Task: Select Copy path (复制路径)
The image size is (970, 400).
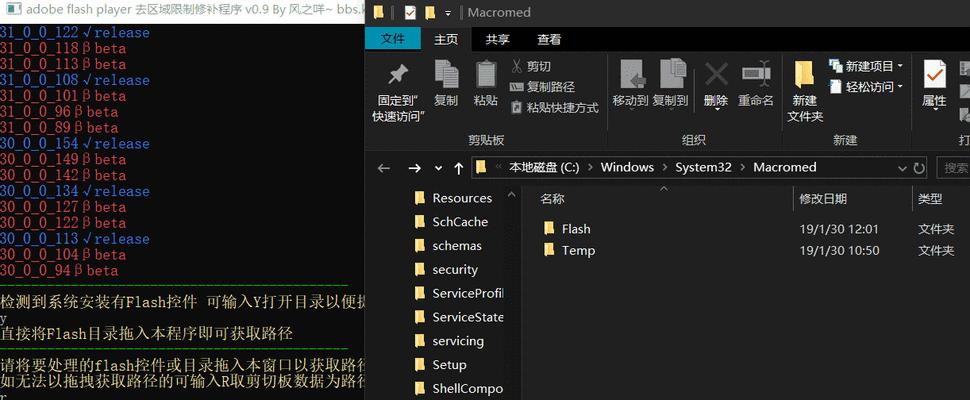Action: 543,87
